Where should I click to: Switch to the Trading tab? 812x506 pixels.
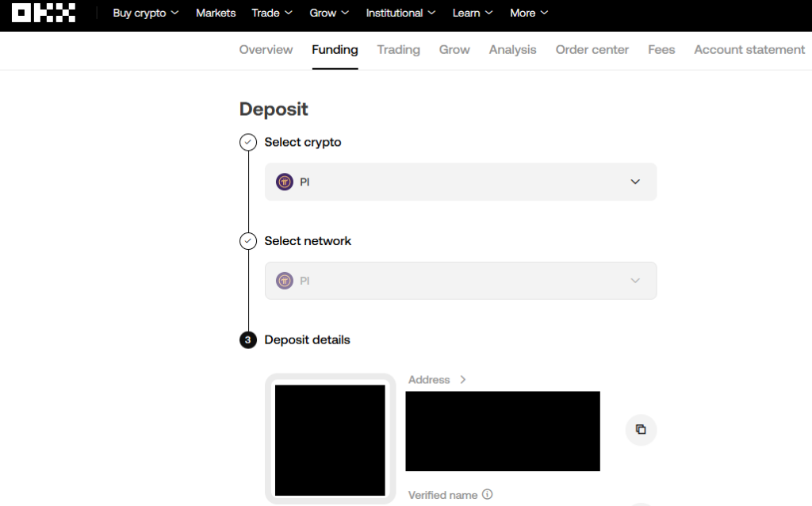click(x=398, y=50)
